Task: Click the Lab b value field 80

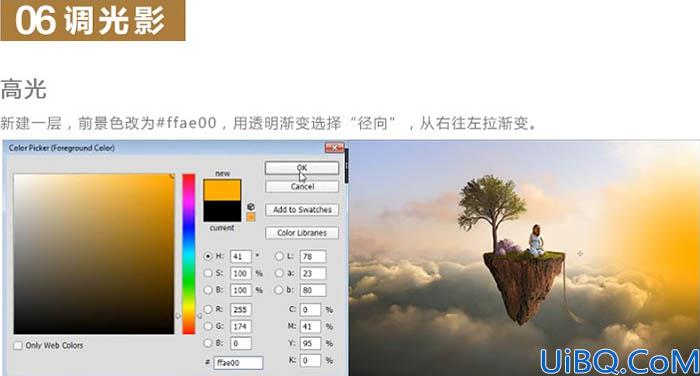Action: [313, 290]
